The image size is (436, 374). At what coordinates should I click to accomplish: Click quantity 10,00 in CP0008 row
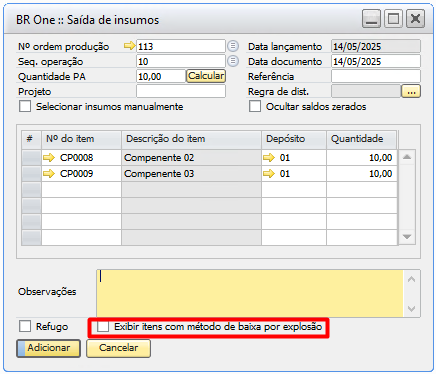point(362,157)
